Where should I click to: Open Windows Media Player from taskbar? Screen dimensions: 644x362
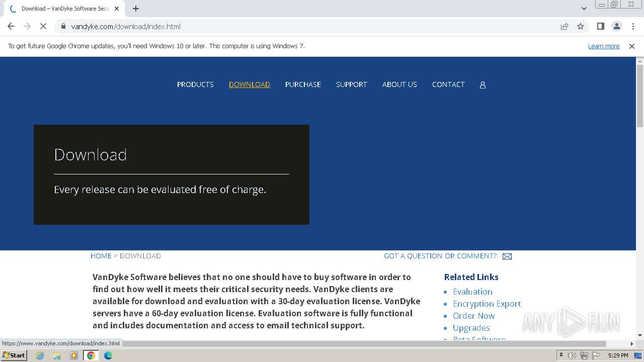[x=74, y=355]
